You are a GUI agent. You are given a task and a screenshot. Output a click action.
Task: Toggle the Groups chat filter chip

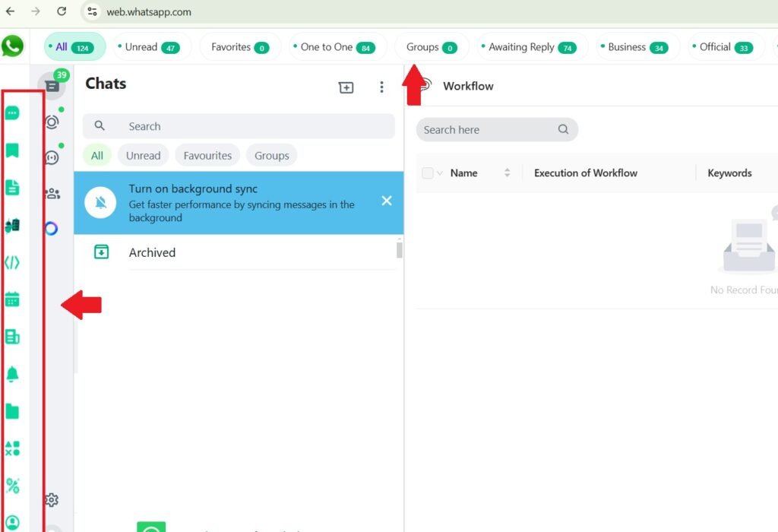(x=271, y=155)
